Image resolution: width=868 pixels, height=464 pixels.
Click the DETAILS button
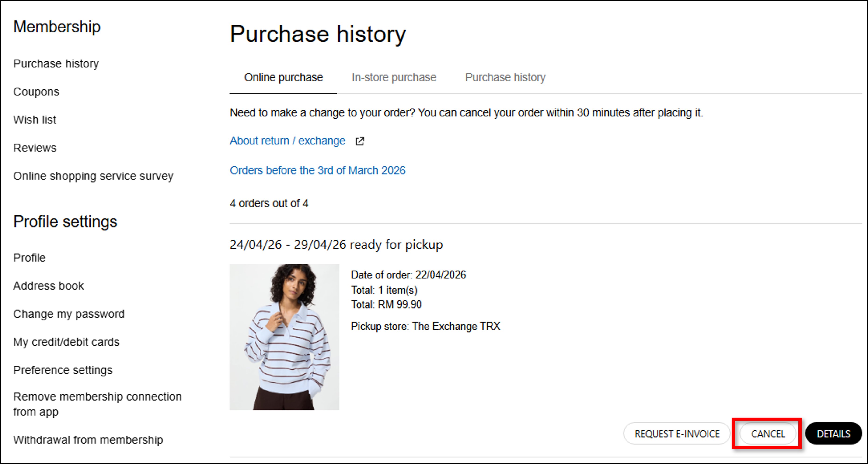(833, 434)
